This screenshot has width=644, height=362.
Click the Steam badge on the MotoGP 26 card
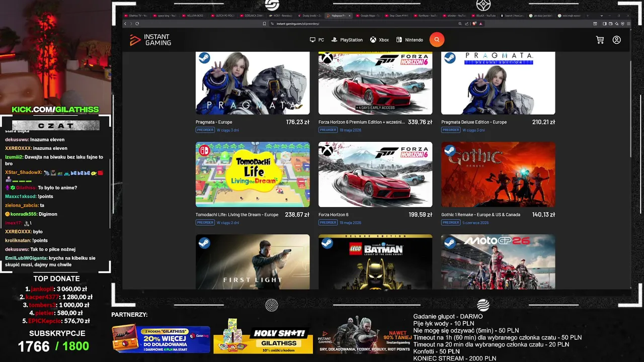450,243
